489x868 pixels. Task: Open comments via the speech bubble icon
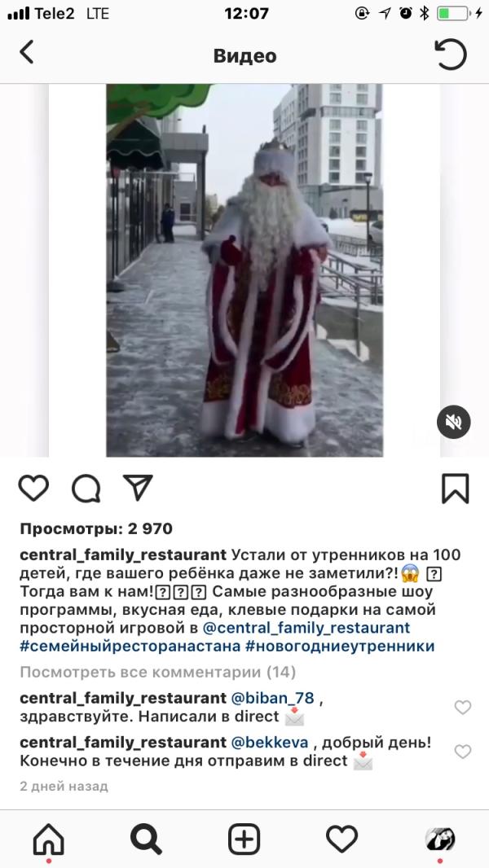[86, 489]
